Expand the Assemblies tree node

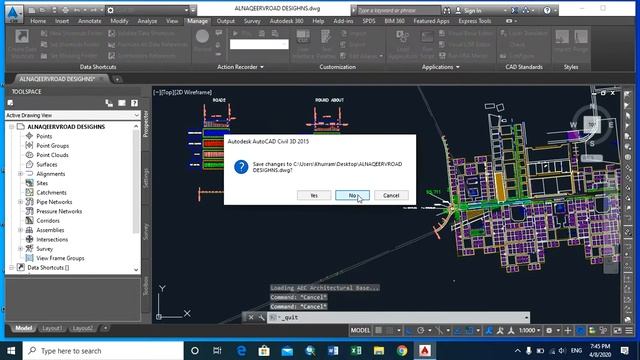[x=20, y=230]
